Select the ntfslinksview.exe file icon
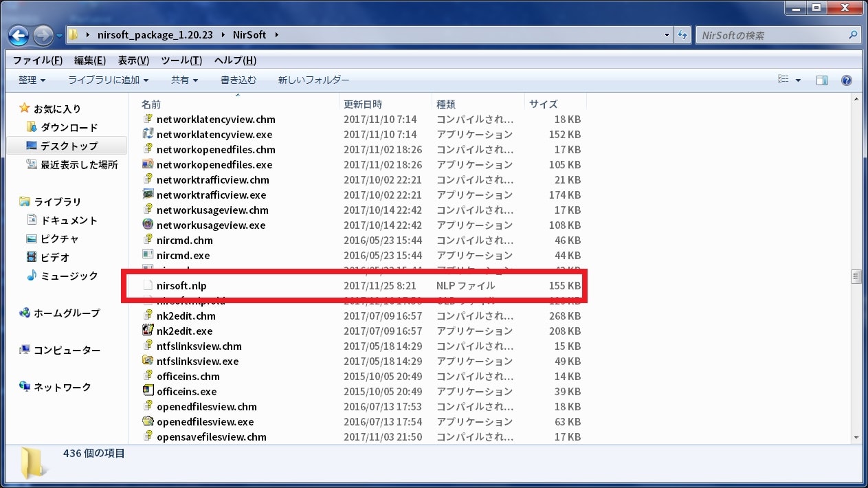Image resolution: width=868 pixels, height=488 pixels. pos(148,361)
